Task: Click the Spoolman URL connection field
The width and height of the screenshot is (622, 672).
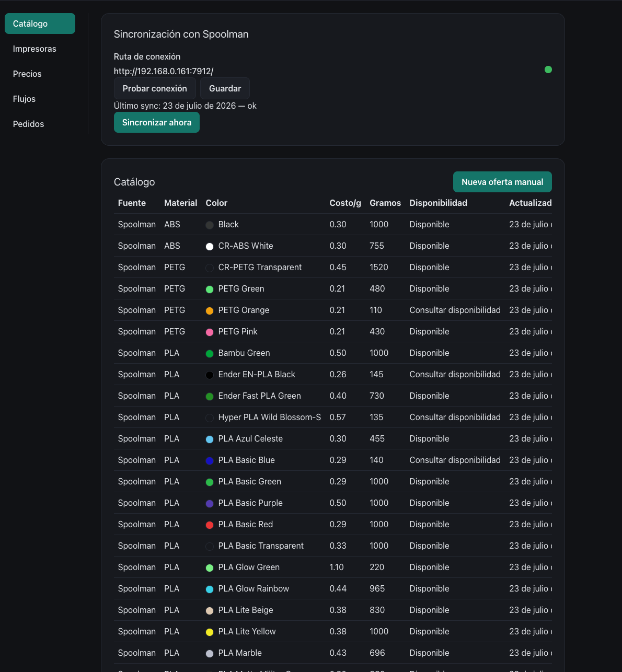Action: 164,71
